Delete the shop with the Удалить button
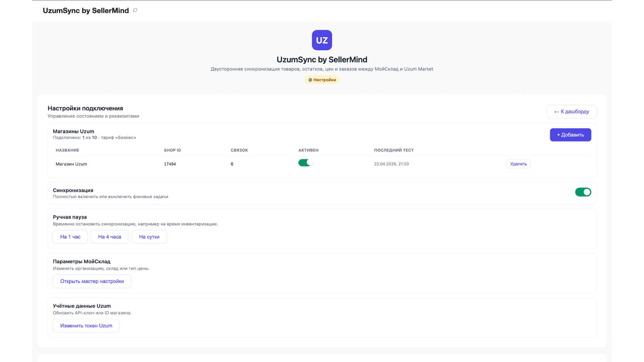Image resolution: width=644 pixels, height=362 pixels. (518, 164)
